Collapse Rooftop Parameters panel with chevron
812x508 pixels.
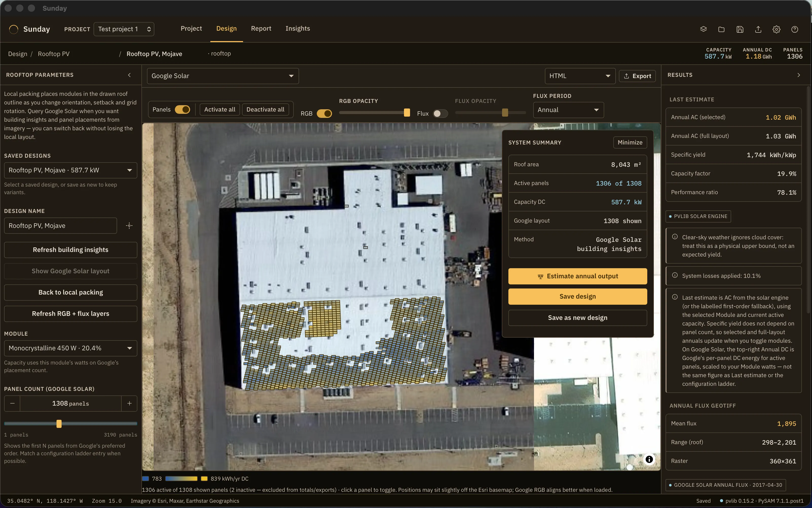(x=129, y=75)
